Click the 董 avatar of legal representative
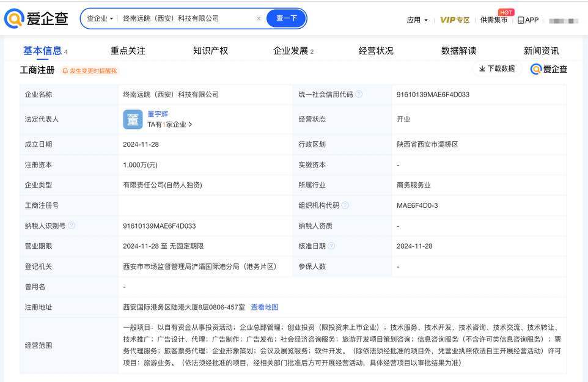Image resolution: width=588 pixels, height=382 pixels. [133, 120]
